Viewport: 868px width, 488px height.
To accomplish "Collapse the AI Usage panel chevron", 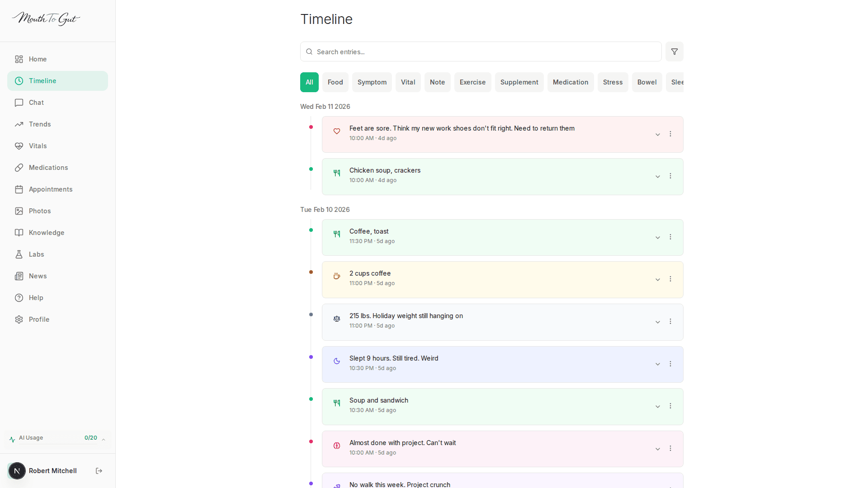I will click(x=103, y=438).
